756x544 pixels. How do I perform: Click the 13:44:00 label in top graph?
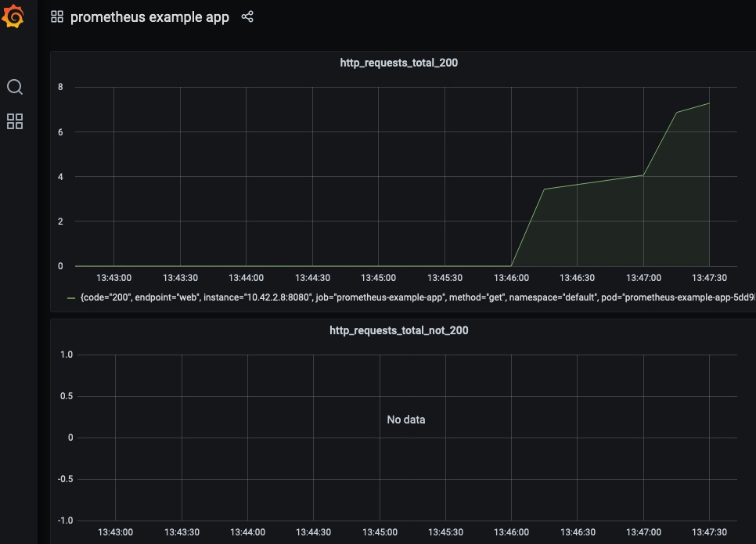click(x=246, y=278)
